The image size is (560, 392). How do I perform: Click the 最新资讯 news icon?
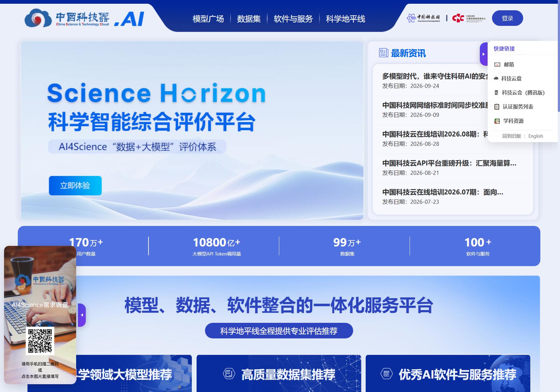tap(383, 53)
